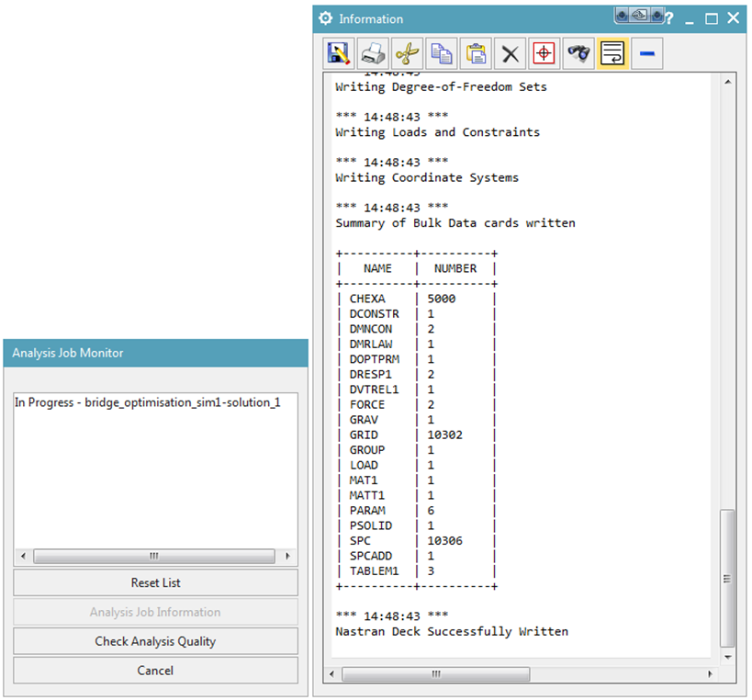Click the SPC value 10306
752x700 pixels.
coord(445,541)
